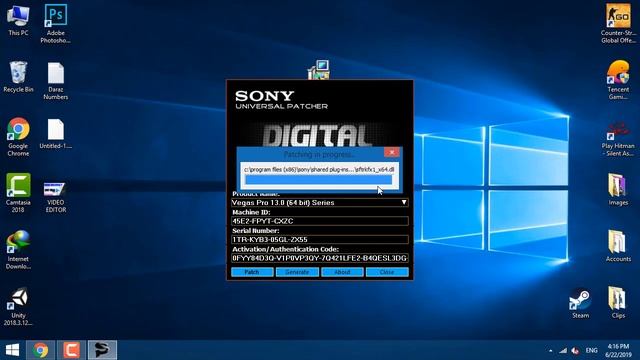Click the Patching in progress title text
Screen dimensions: 640x360
(x=319, y=154)
